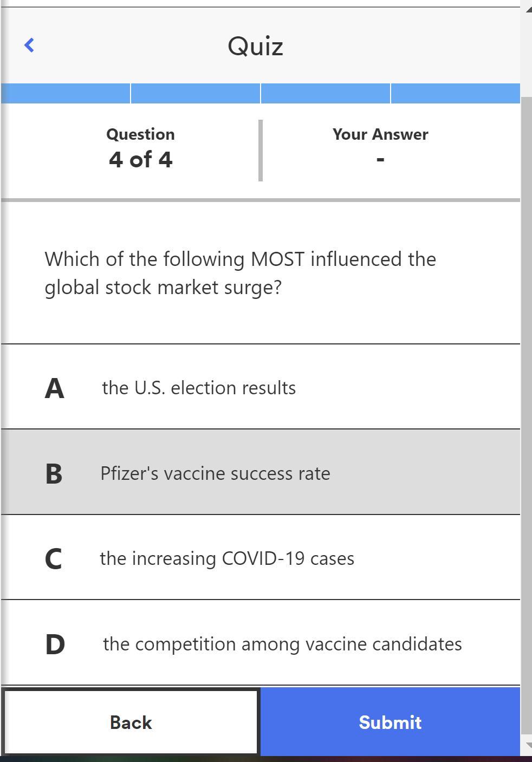532x762 pixels.
Task: Click the third progress bar segment
Action: tap(325, 93)
